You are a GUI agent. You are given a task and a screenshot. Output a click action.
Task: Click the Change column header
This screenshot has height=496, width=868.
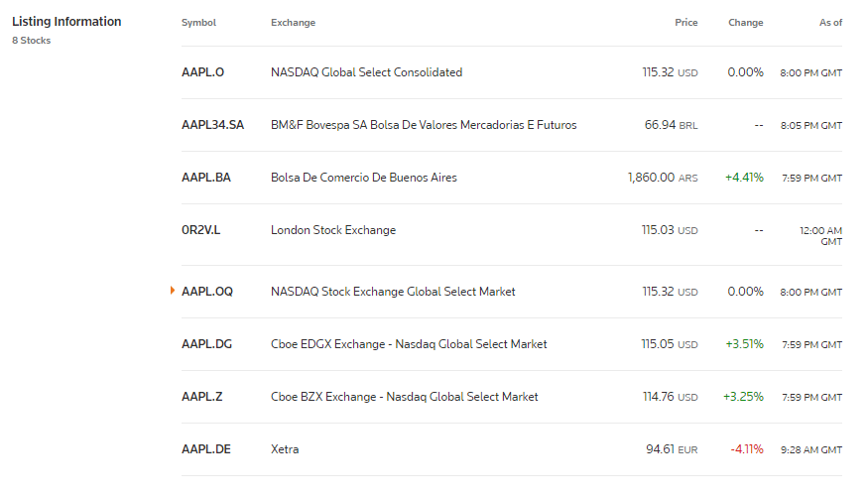tap(746, 23)
